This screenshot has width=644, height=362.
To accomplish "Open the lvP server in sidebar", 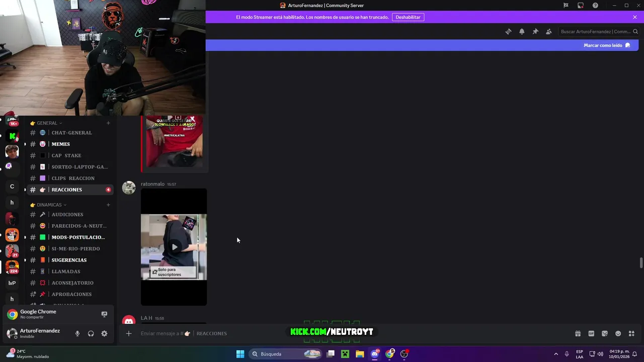I will [12, 283].
